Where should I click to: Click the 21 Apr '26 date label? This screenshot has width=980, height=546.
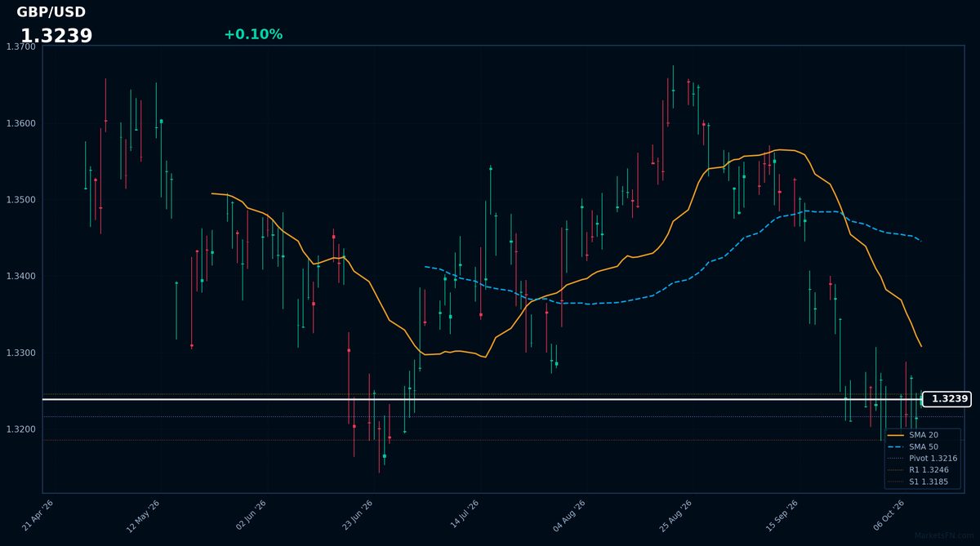pyautogui.click(x=38, y=516)
